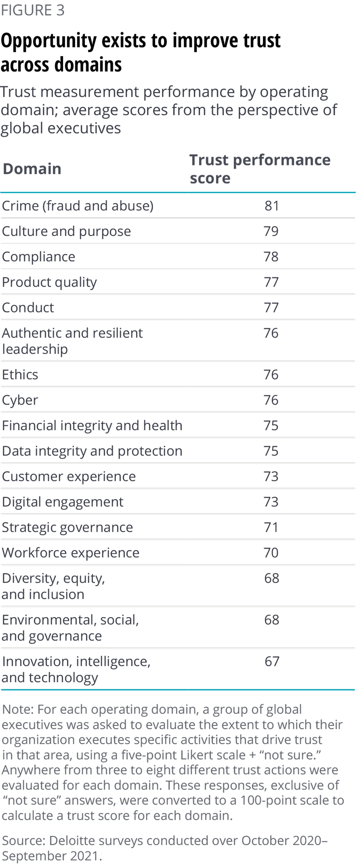Click the 'Ethics' row label
Screen dimensions: 358x868
point(20,375)
